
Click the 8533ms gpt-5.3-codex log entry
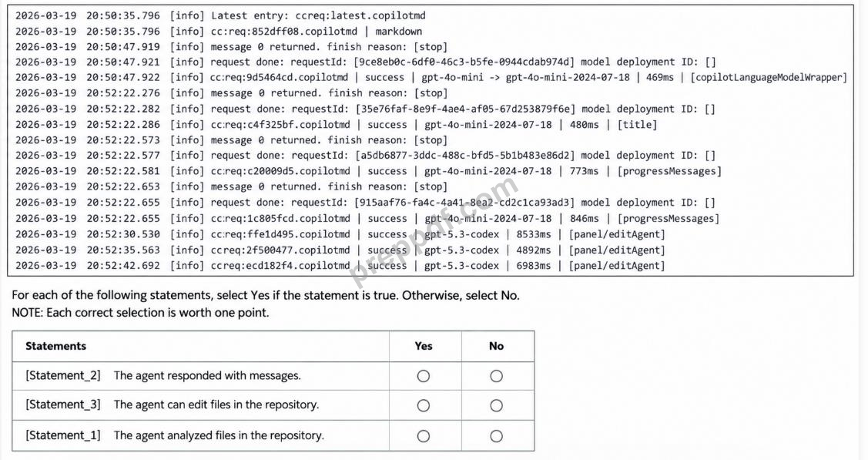click(340, 234)
